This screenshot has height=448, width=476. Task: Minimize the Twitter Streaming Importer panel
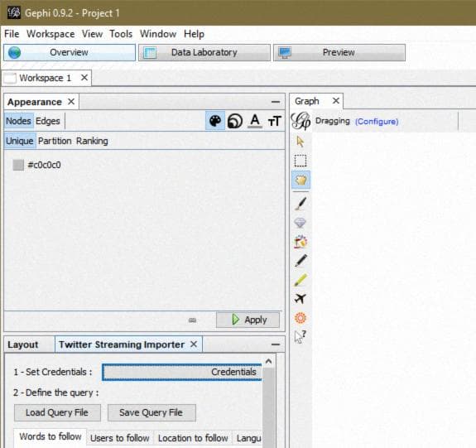(x=276, y=344)
